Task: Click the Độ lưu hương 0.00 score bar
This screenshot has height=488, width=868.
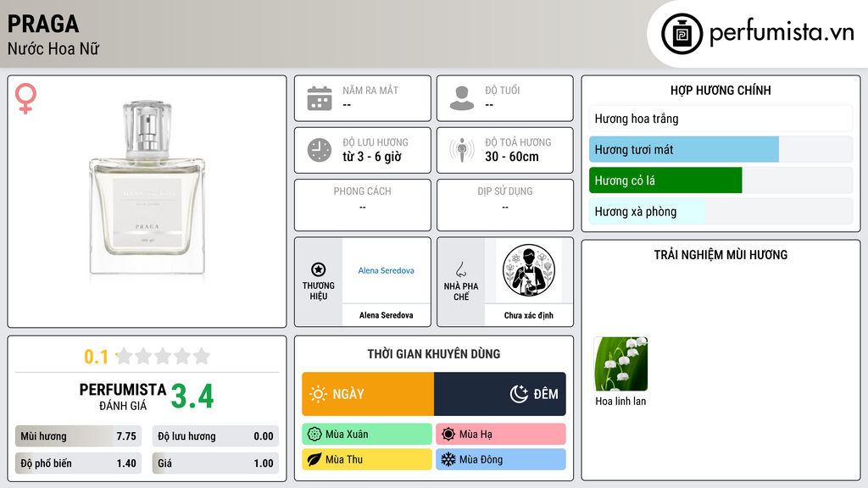Action: tap(215, 436)
